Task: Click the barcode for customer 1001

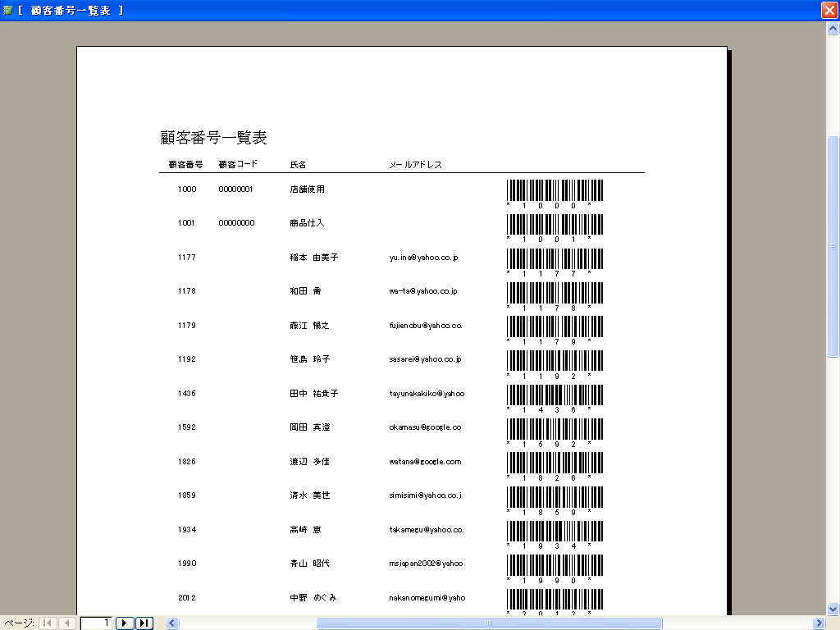Action: point(555,228)
